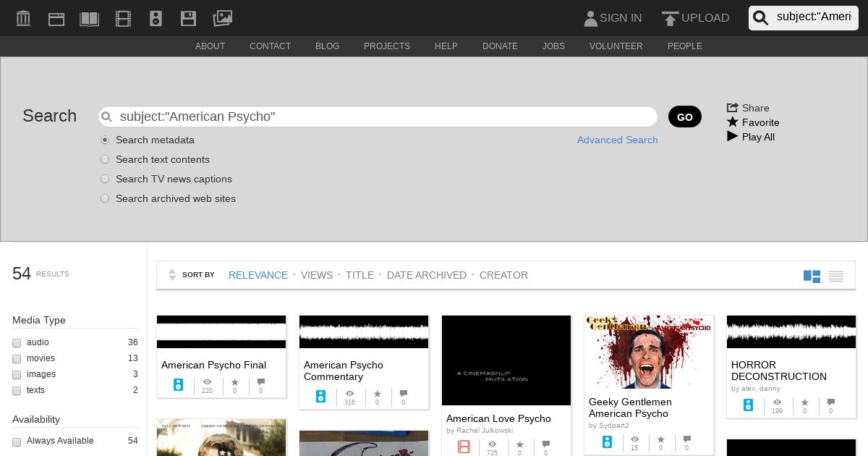Sort results by VIEWS

[x=317, y=275]
